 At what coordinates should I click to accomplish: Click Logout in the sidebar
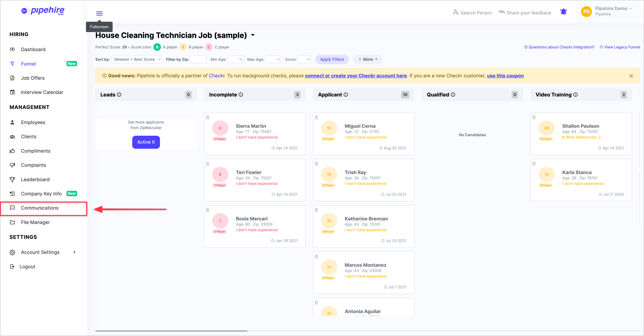27,267
